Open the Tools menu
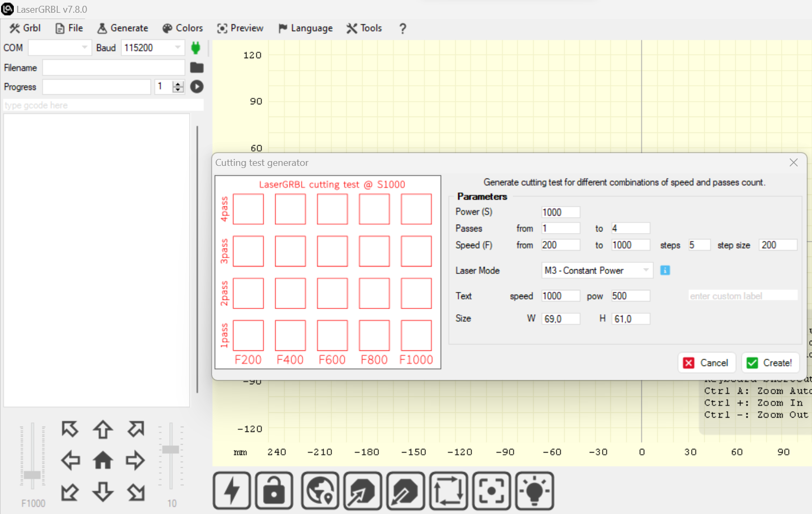 coord(364,28)
